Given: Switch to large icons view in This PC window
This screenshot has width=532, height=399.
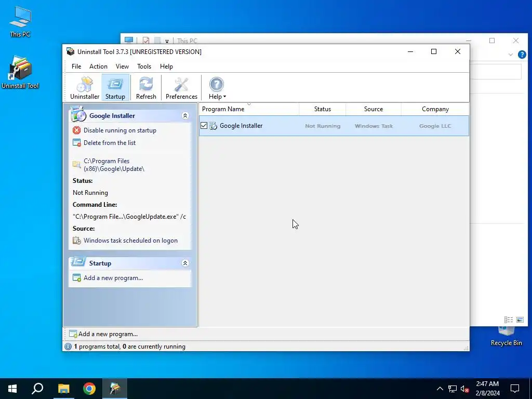Looking at the screenshot, I should [520, 320].
